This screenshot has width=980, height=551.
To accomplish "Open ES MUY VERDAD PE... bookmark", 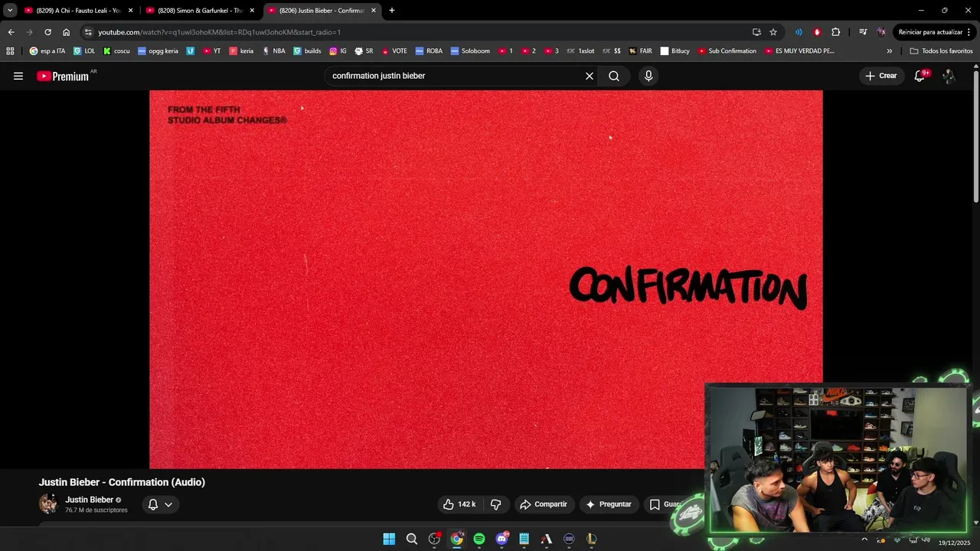I will (799, 51).
